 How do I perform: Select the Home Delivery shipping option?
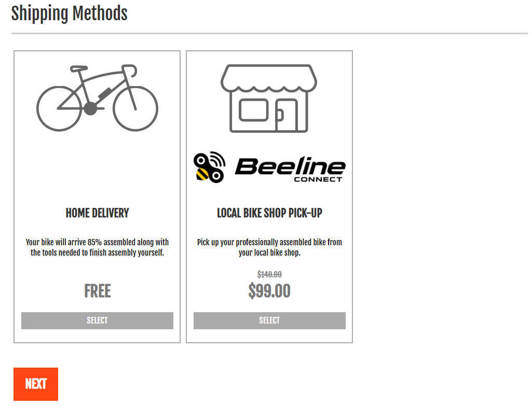(97, 320)
